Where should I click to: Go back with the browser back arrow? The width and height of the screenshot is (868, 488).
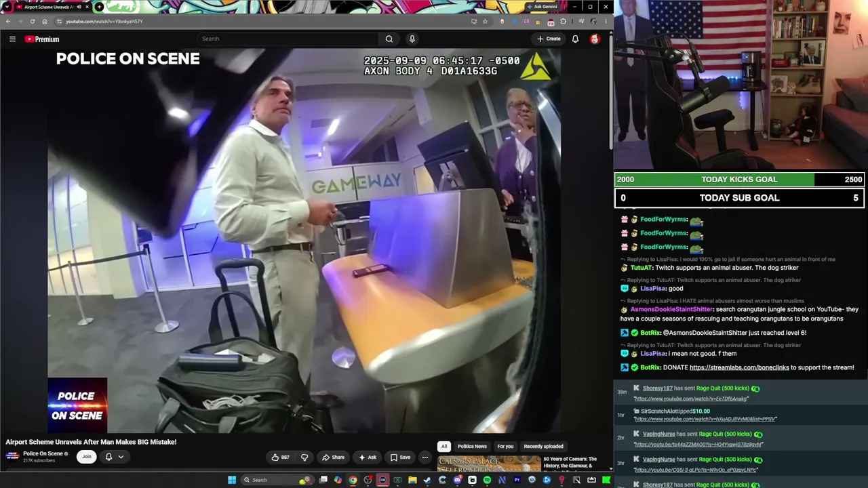pos(8,21)
